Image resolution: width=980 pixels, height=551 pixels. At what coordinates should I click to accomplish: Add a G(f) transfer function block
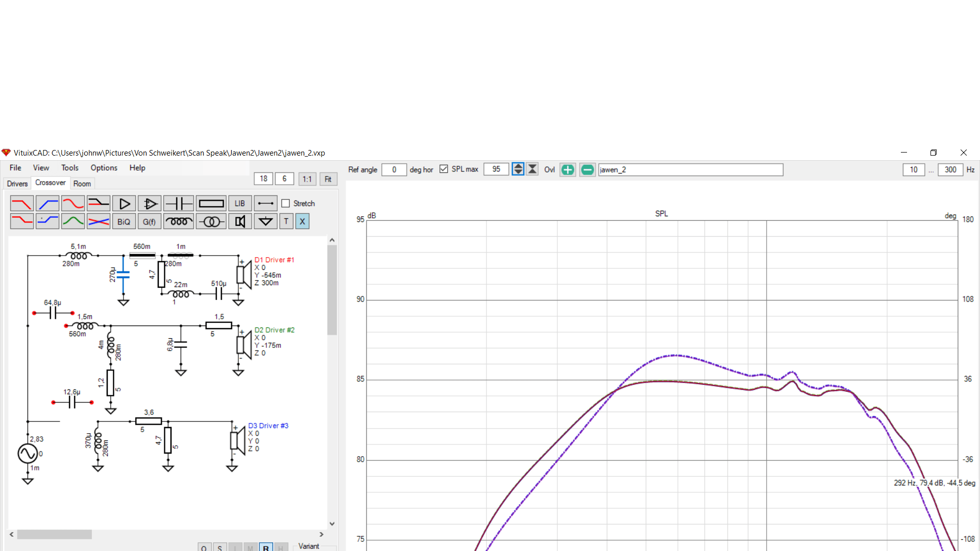click(x=150, y=221)
